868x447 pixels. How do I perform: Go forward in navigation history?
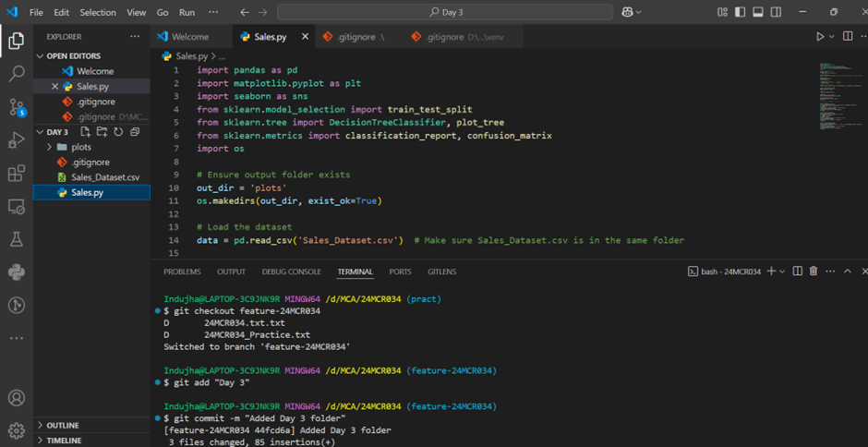point(262,12)
